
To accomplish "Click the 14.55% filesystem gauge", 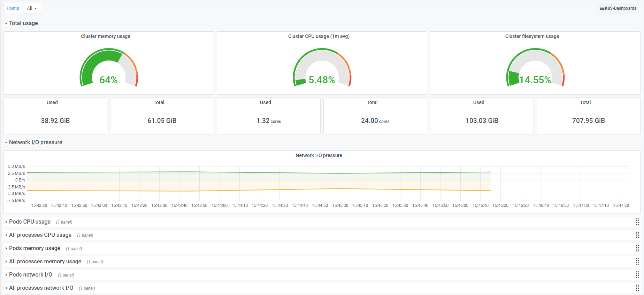I will coord(535,68).
